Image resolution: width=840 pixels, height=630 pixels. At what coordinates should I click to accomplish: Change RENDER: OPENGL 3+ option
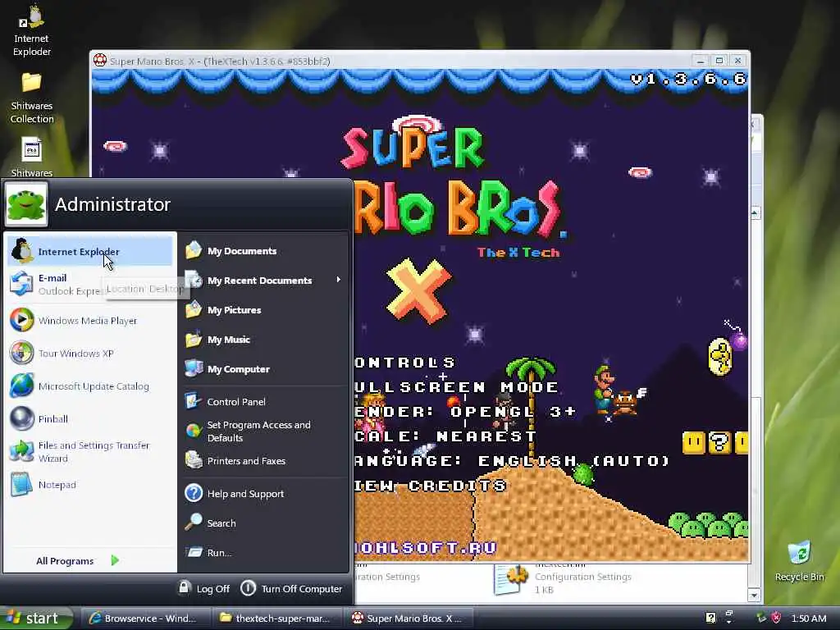click(x=465, y=412)
